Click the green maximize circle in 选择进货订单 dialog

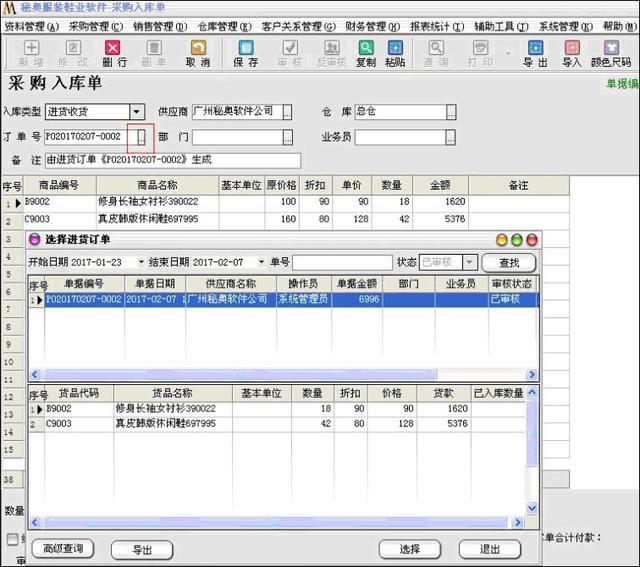[x=517, y=240]
